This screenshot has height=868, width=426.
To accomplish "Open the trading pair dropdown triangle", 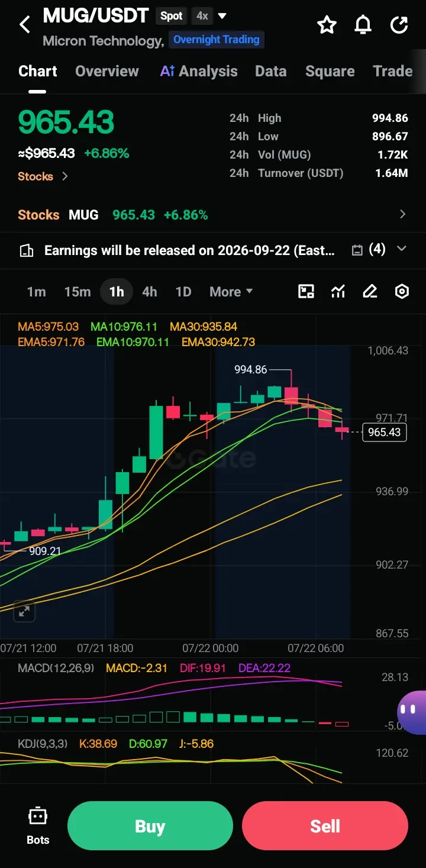I will [222, 16].
